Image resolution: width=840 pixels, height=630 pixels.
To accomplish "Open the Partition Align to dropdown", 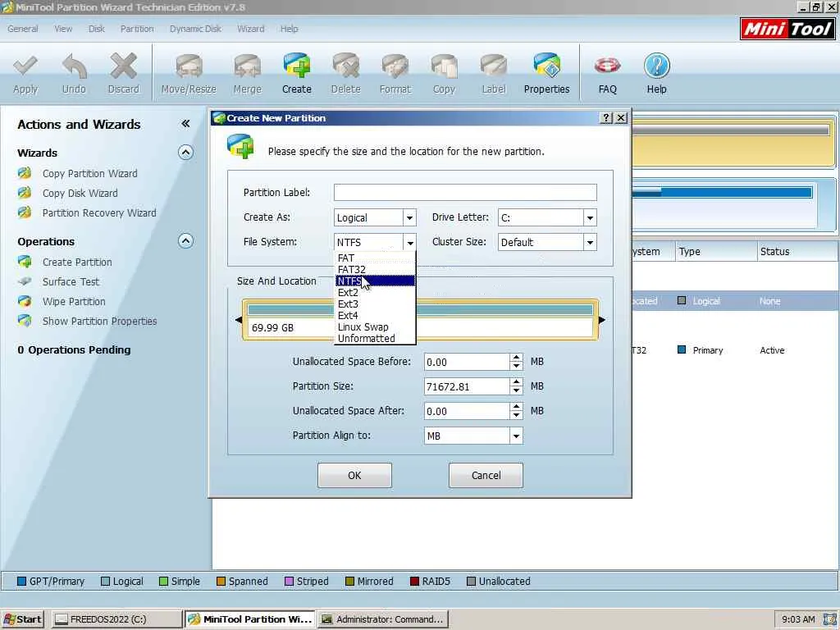I will coord(516,436).
